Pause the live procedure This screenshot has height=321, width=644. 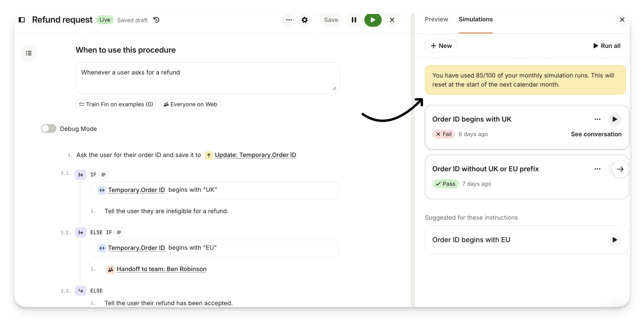[354, 20]
